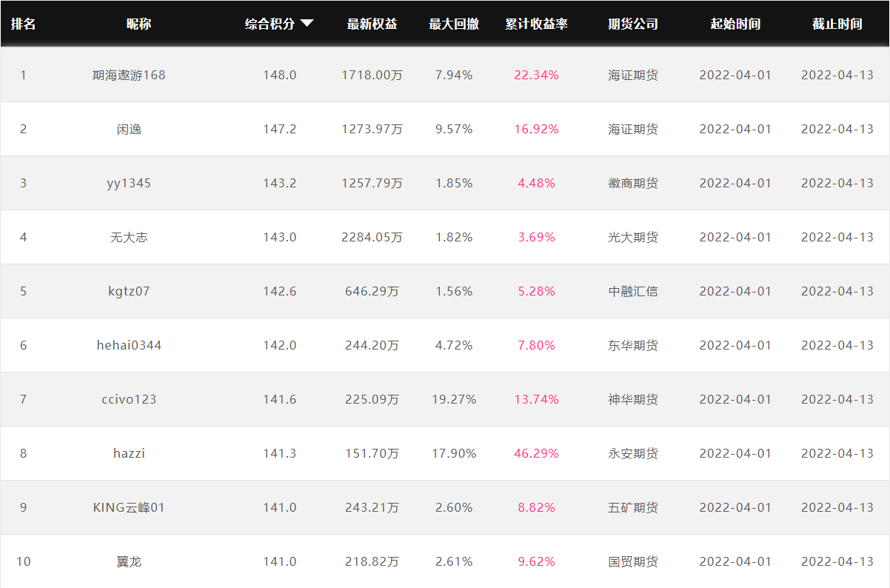This screenshot has height=588, width=890.
Task: Click equity value 243.21万
Action: 372,507
